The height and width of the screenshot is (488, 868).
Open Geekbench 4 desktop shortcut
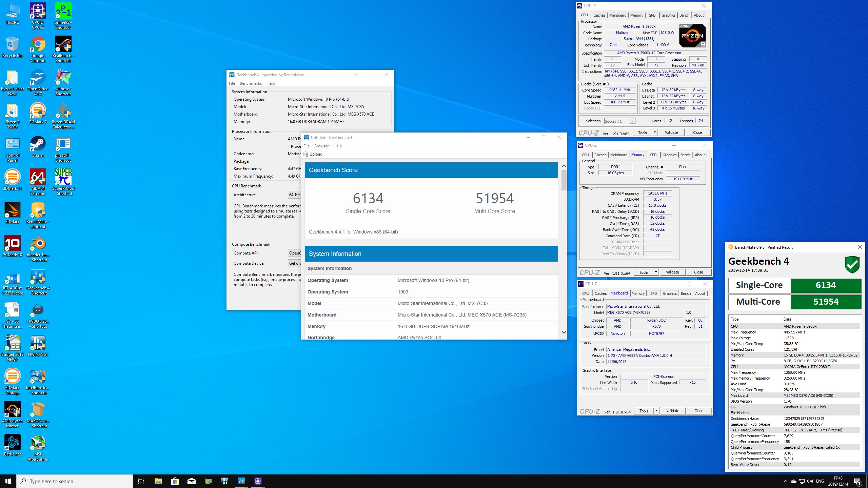click(38, 282)
